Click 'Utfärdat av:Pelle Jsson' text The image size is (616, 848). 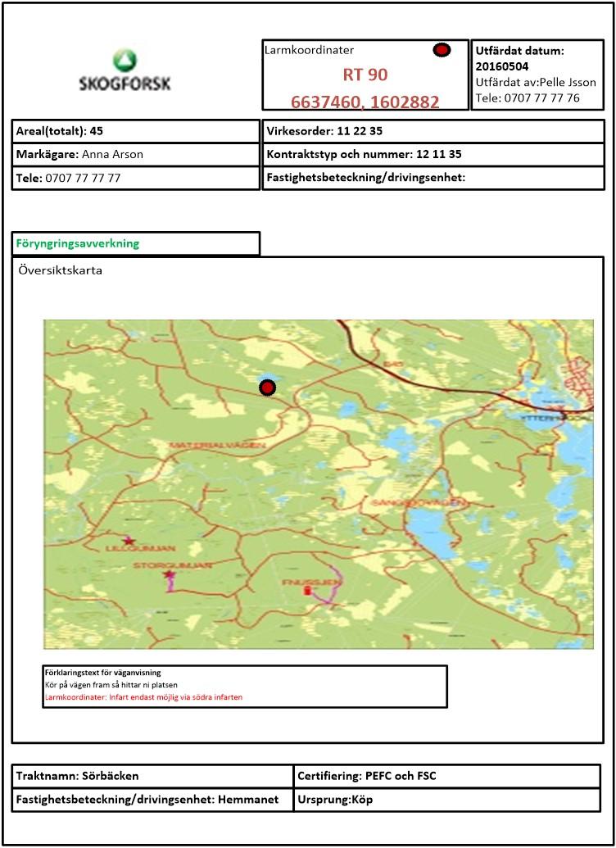[x=536, y=82]
